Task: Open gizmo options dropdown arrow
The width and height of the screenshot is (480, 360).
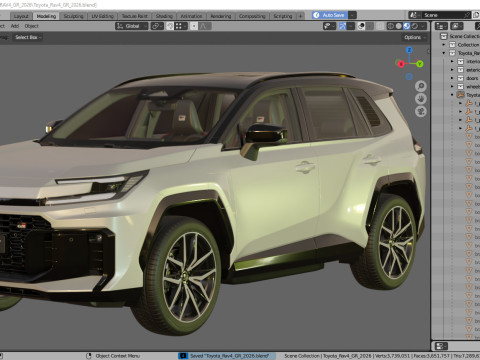Action: coord(351,26)
